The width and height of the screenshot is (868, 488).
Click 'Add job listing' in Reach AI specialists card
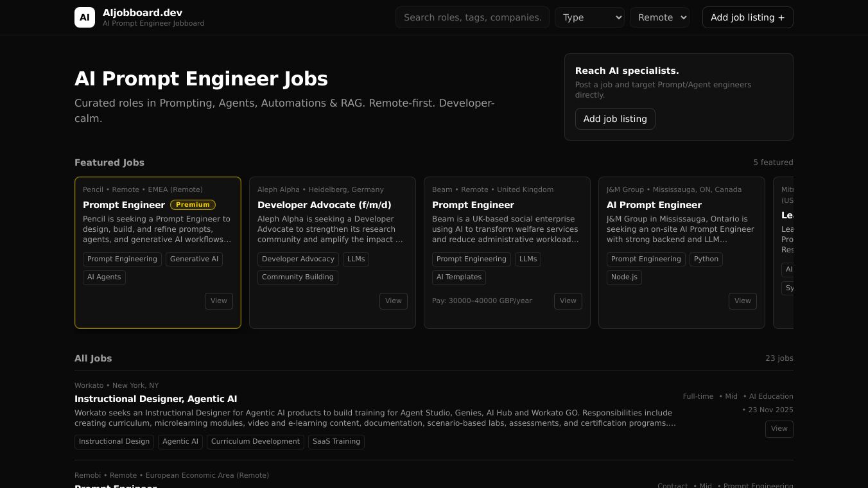click(x=614, y=119)
